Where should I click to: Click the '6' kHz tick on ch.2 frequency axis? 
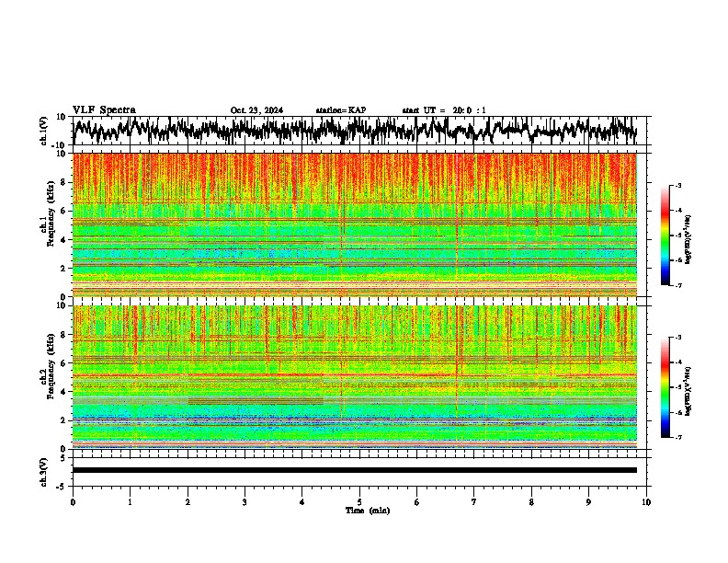coord(63,363)
